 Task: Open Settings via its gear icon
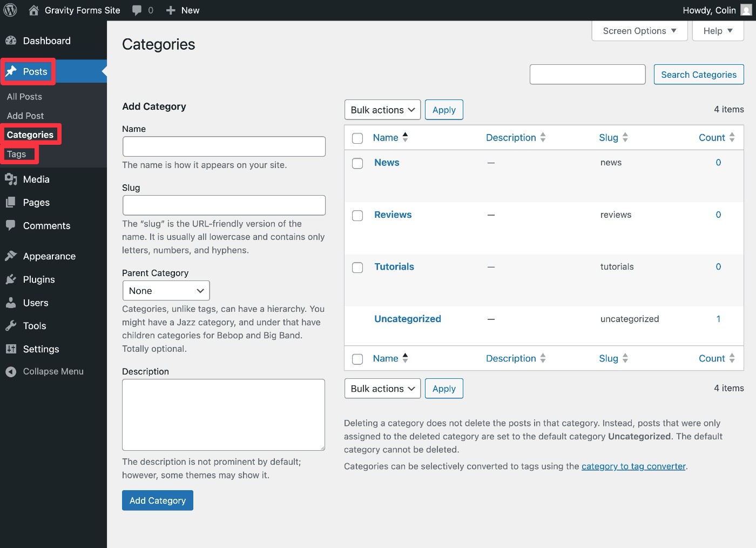coord(11,349)
